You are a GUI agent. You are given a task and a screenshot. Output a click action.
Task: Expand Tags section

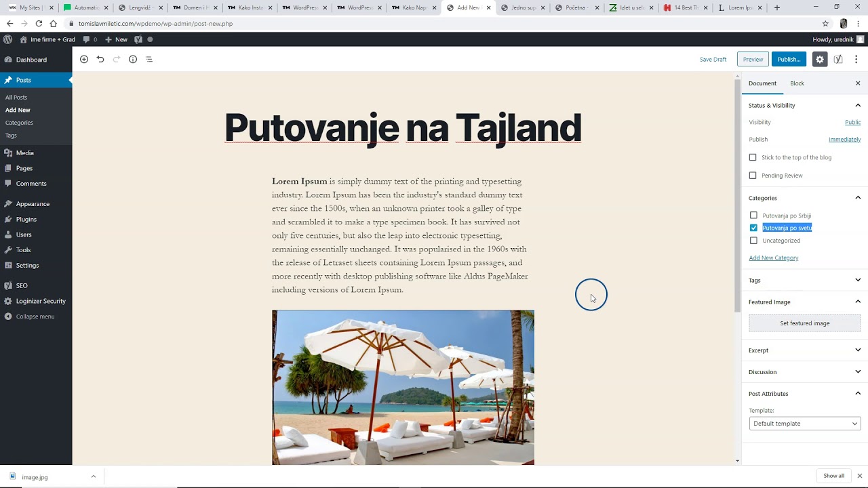pyautogui.click(x=804, y=280)
